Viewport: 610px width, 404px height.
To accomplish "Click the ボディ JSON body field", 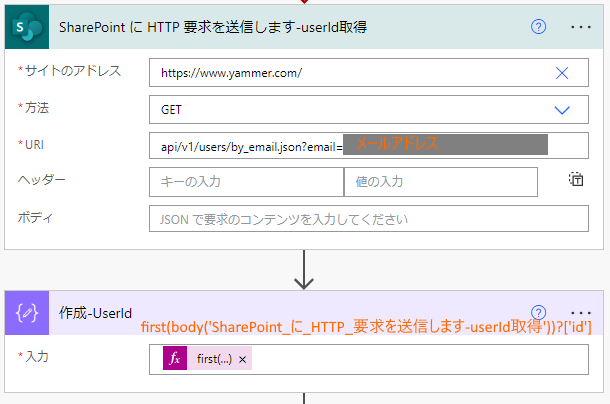I will point(368,219).
